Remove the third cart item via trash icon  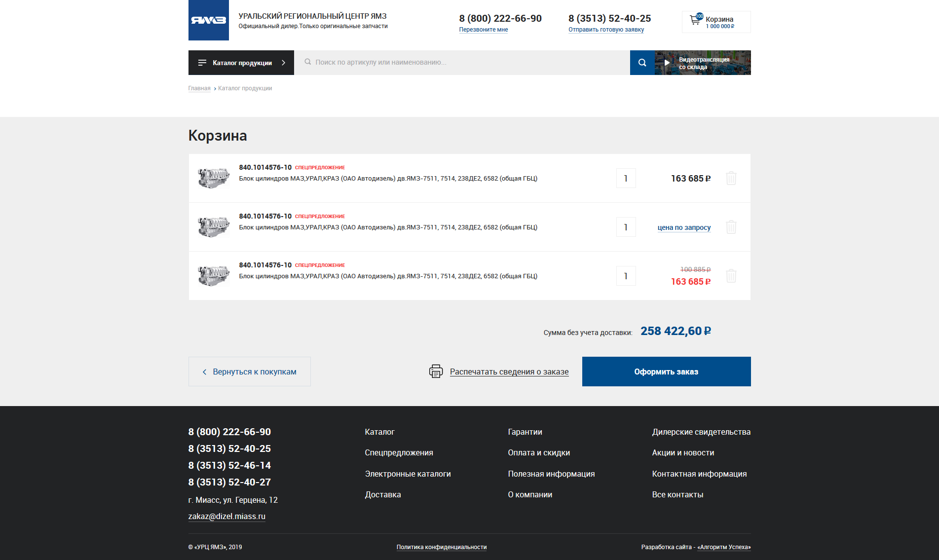click(x=731, y=276)
